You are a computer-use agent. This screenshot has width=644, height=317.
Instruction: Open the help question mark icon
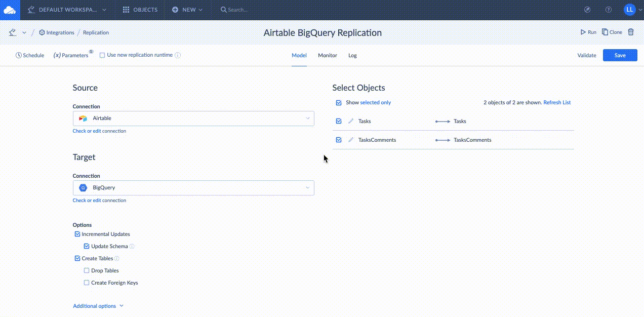click(609, 9)
